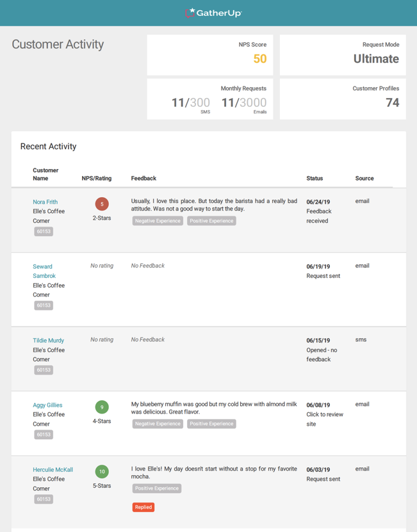Click the Status column header
This screenshot has width=417, height=532.
tap(315, 179)
